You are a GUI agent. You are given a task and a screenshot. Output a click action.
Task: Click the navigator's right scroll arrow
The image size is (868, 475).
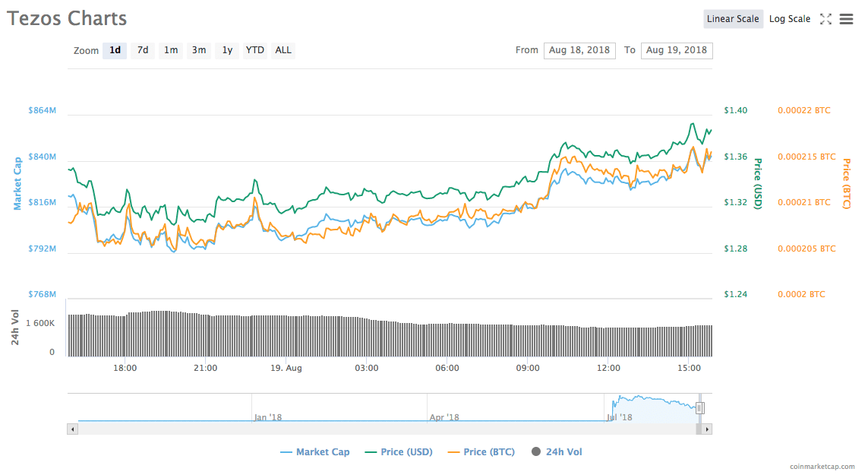point(705,428)
